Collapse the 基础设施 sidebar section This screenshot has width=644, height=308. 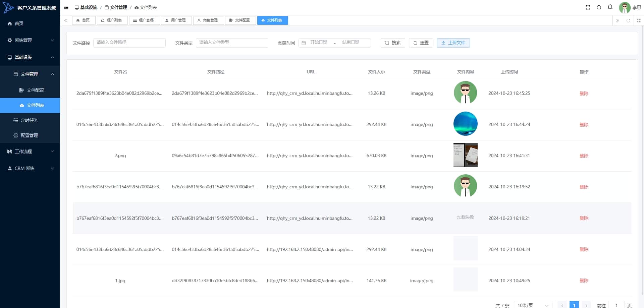[x=30, y=57]
